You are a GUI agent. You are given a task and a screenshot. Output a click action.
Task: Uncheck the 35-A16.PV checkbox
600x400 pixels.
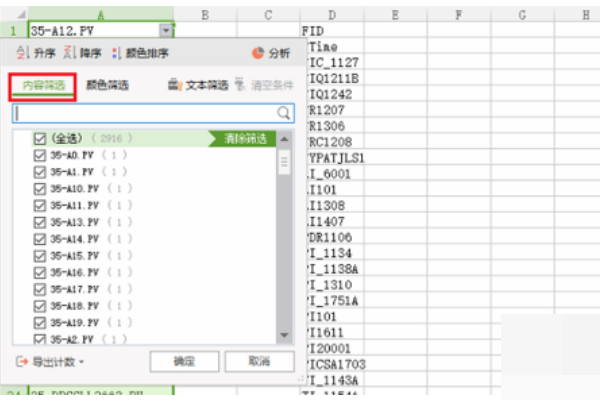click(40, 273)
